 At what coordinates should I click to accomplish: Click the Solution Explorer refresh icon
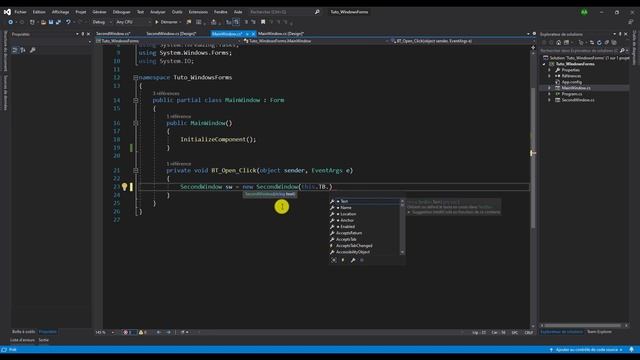[x=599, y=42]
